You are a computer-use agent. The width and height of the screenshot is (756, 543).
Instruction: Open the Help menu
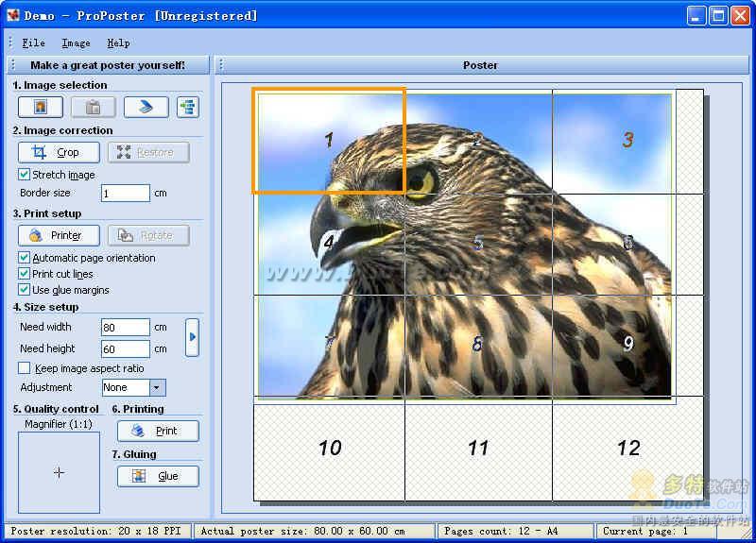(x=118, y=42)
